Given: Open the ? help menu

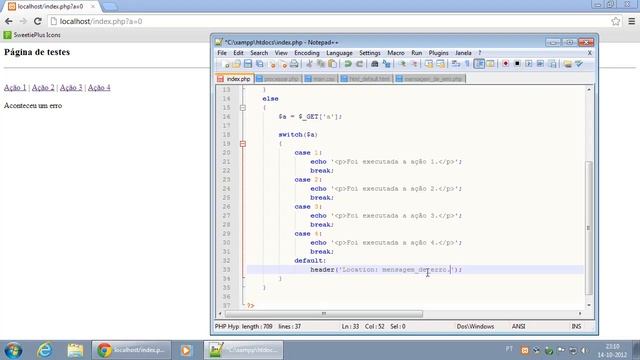Looking at the screenshot, I should tap(480, 53).
